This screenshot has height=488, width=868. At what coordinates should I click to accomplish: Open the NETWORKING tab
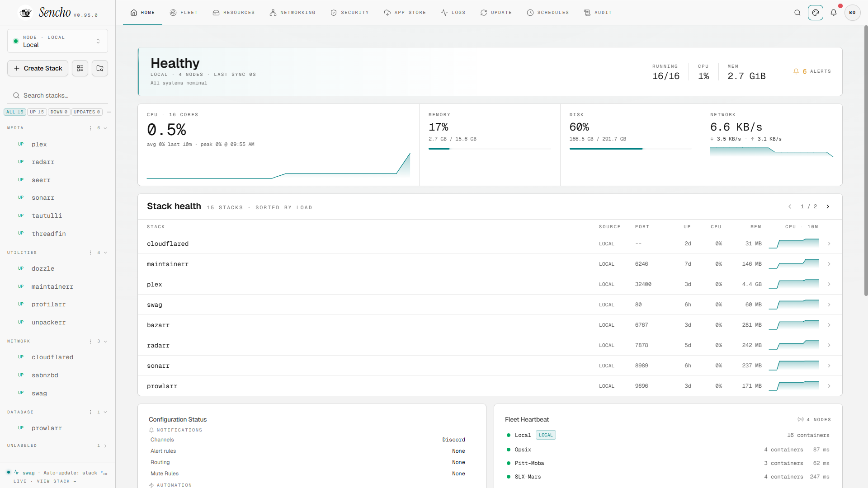click(x=292, y=13)
